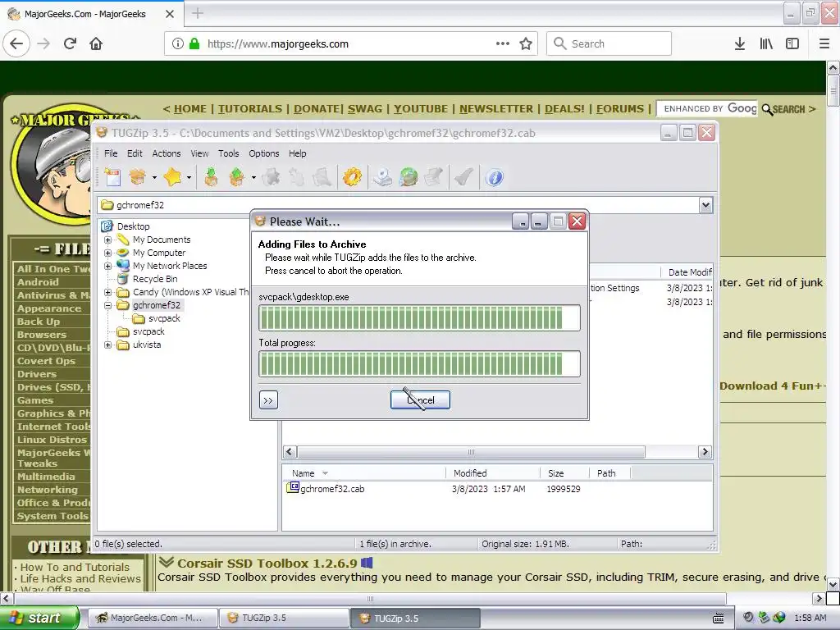The image size is (840, 630).
Task: Open the Help menu in TUGZip
Action: (x=297, y=153)
